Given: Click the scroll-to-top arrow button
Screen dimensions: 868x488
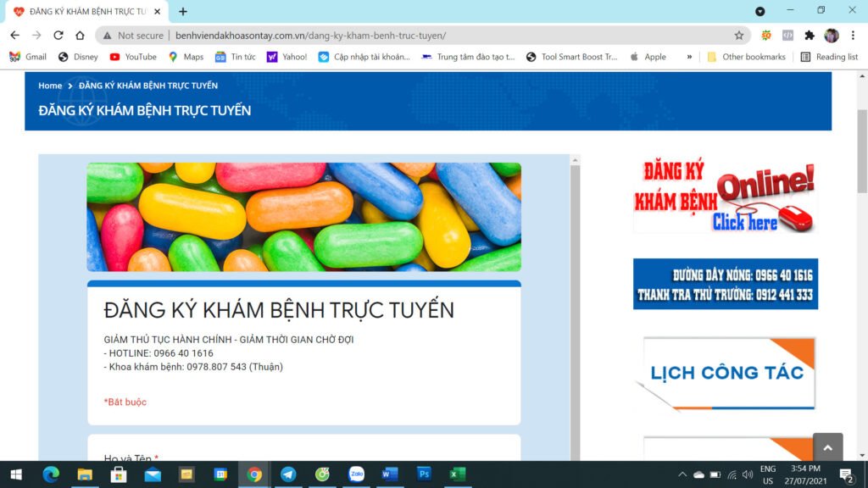Looking at the screenshot, I should click(x=827, y=447).
